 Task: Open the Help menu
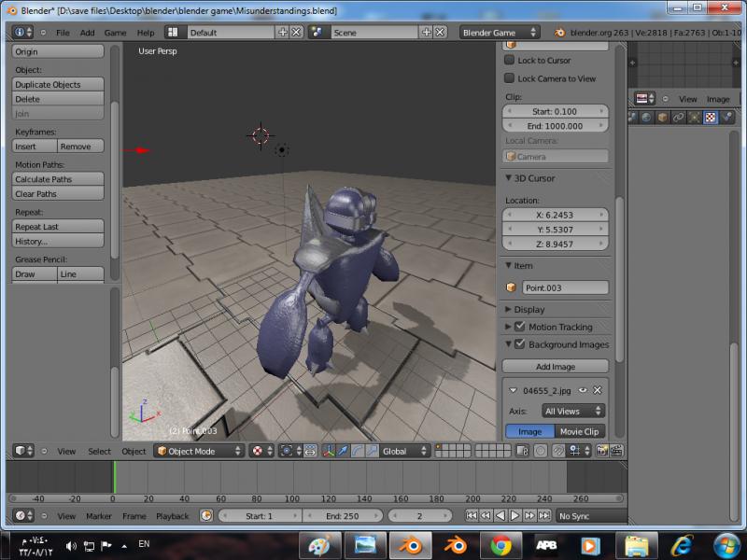[146, 33]
